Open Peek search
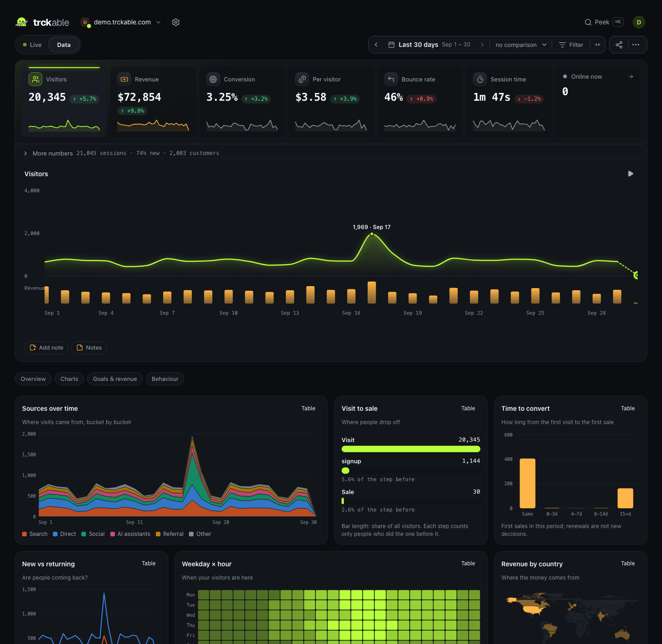662x644 pixels. click(x=604, y=22)
